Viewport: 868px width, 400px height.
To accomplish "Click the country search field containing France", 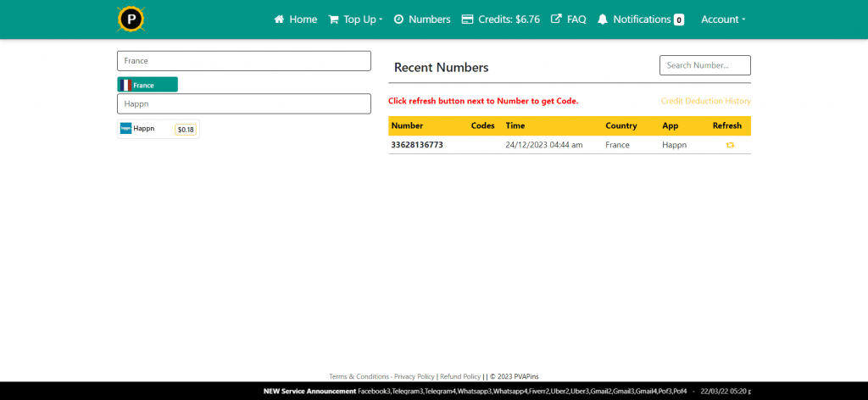I will click(243, 61).
